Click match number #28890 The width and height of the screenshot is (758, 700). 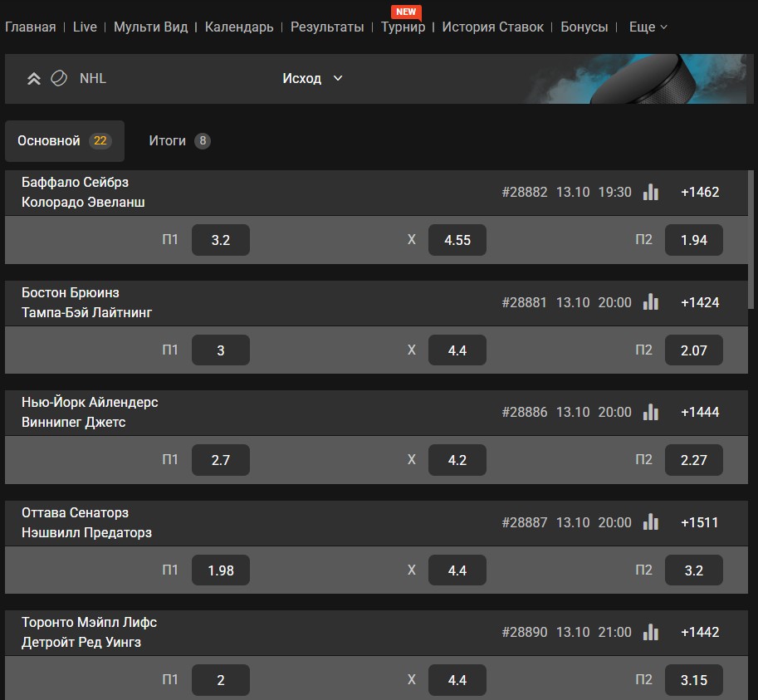tap(525, 632)
